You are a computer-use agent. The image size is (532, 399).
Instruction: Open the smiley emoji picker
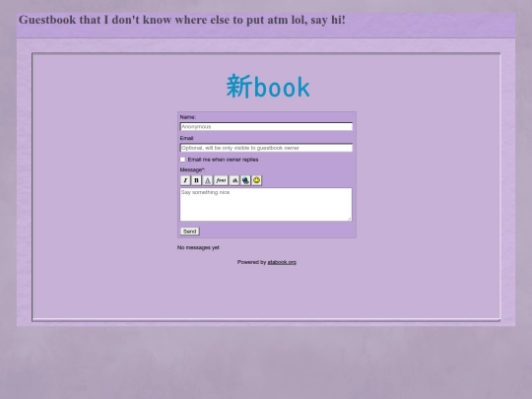257,180
